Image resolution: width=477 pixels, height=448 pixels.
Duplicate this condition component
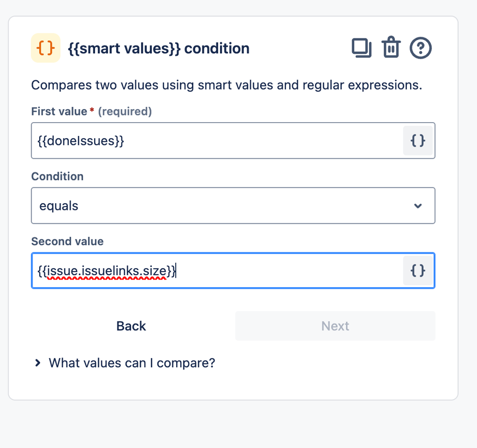[361, 48]
